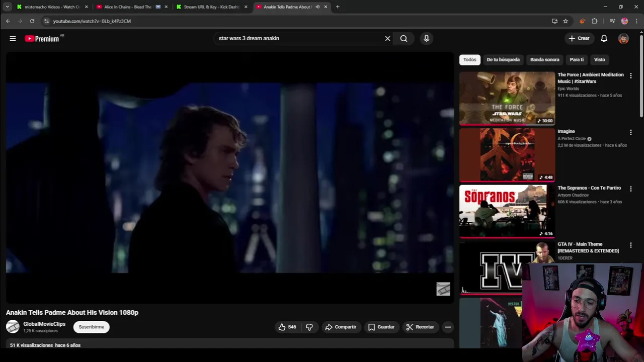Image resolution: width=644 pixels, height=362 pixels.
Task: Click the video title Anakin Tells Padme text
Action: point(72,312)
